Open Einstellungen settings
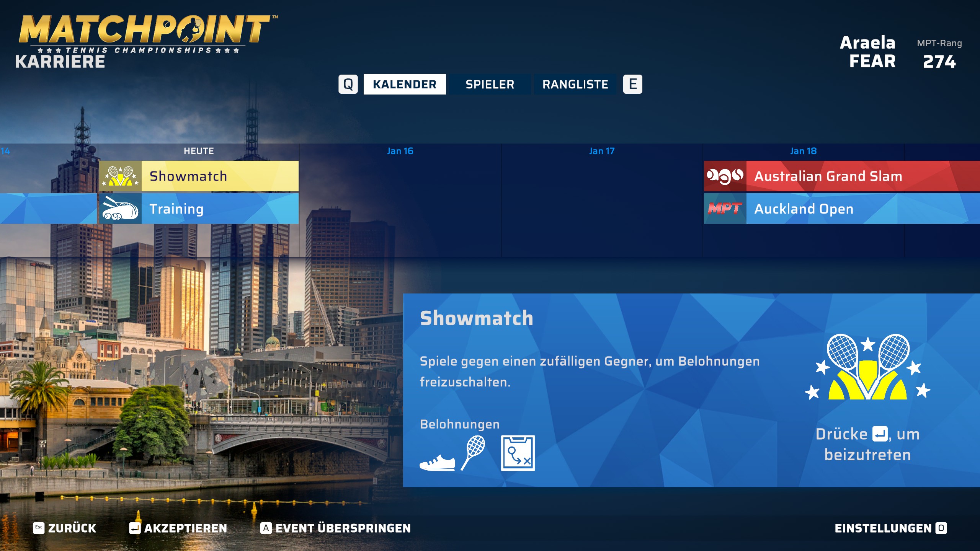Viewport: 980px width, 551px height. coord(891,528)
